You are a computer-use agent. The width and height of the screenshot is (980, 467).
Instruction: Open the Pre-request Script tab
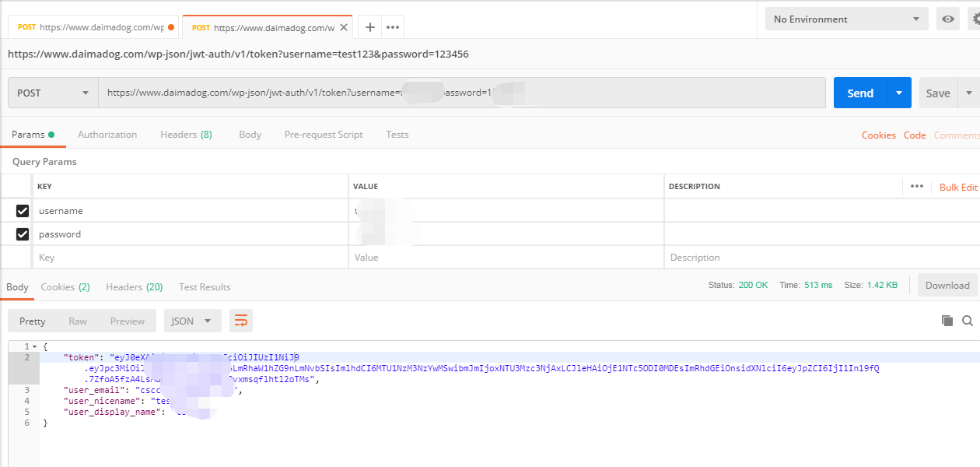[x=324, y=135]
